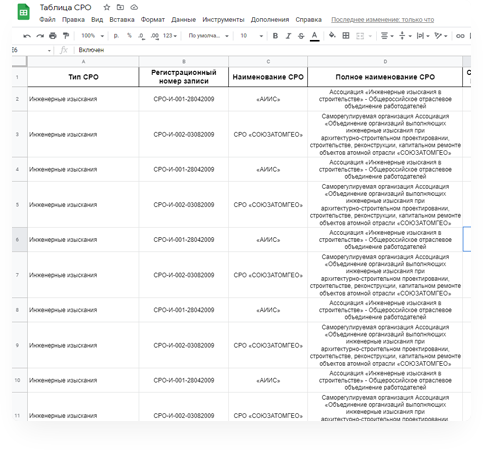Toggle italic formatting
The image size is (483, 450).
288,36
